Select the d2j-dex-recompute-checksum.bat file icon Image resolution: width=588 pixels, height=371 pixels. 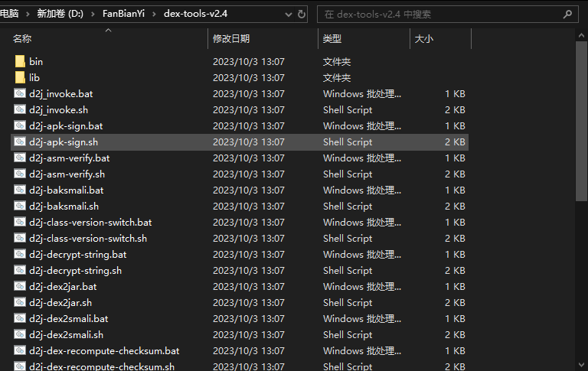(20, 350)
